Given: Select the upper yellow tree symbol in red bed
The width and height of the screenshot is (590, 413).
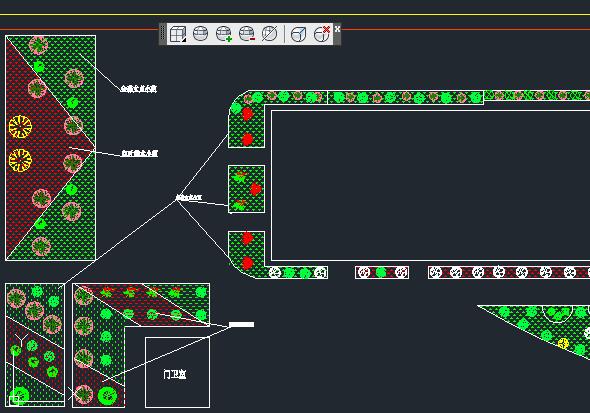Looking at the screenshot, I should [x=20, y=127].
